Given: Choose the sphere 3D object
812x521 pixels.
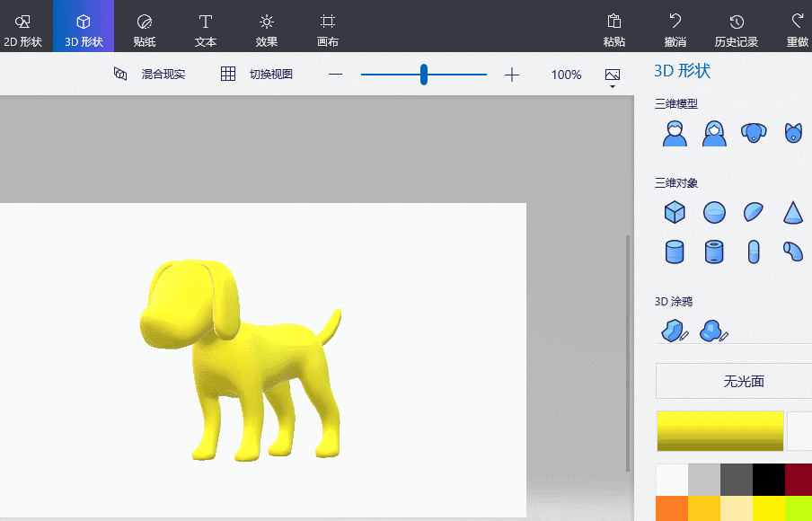Looking at the screenshot, I should click(713, 212).
